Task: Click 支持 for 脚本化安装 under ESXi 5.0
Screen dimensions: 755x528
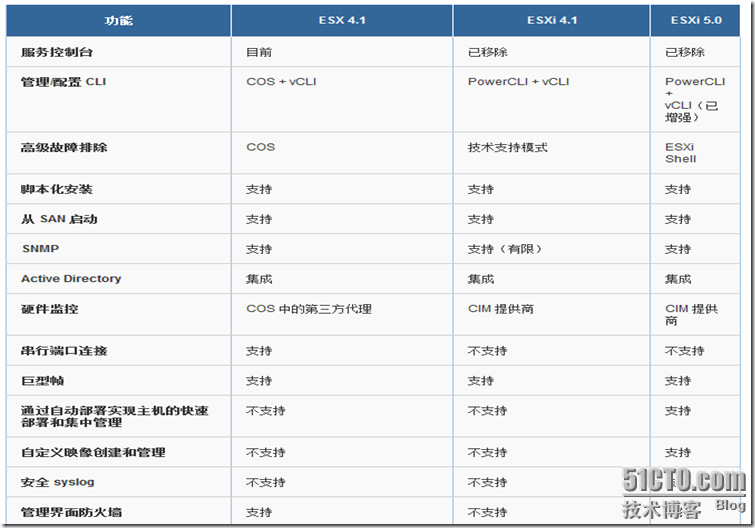Action: click(x=678, y=189)
